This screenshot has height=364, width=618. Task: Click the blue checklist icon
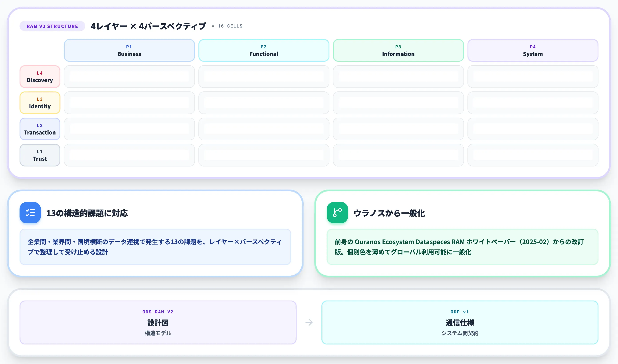pyautogui.click(x=30, y=212)
